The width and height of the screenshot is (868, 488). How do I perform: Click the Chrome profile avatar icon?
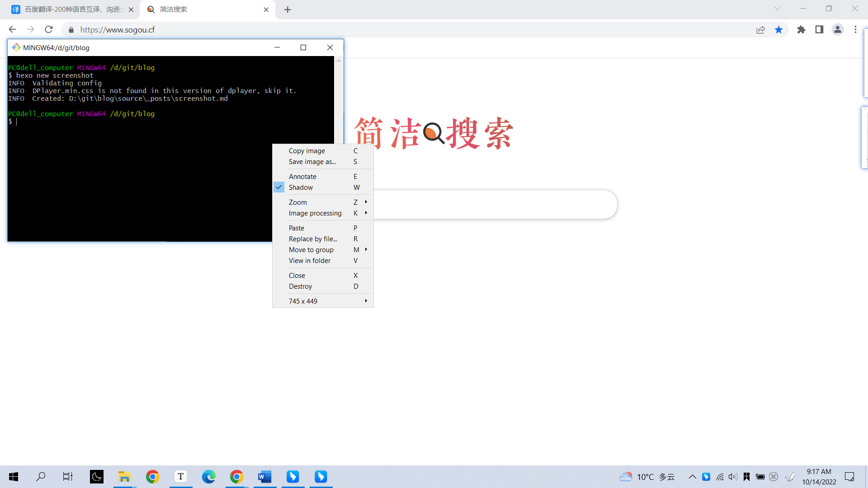pyautogui.click(x=837, y=30)
